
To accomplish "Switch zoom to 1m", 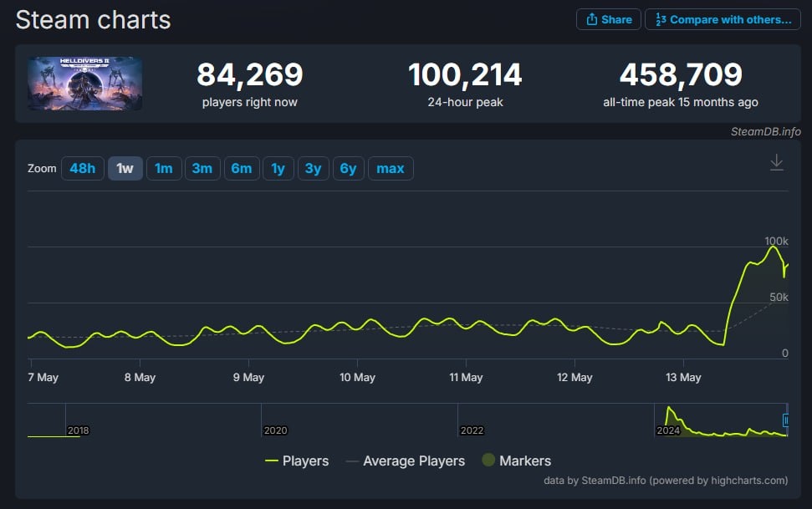I will (164, 168).
